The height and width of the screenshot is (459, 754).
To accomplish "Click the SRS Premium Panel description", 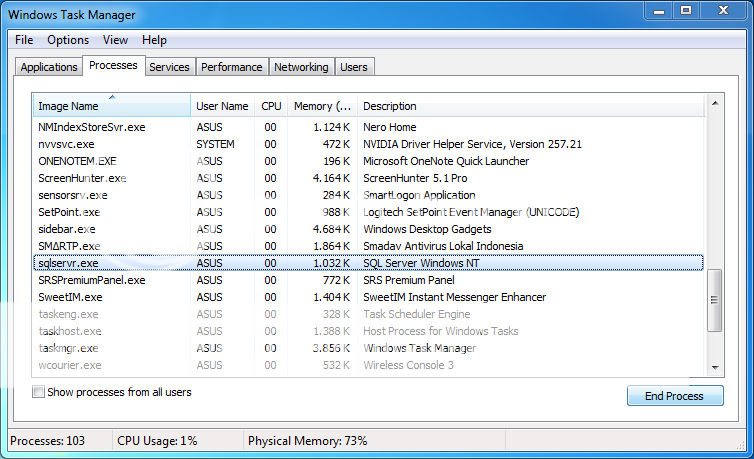I will 409,280.
